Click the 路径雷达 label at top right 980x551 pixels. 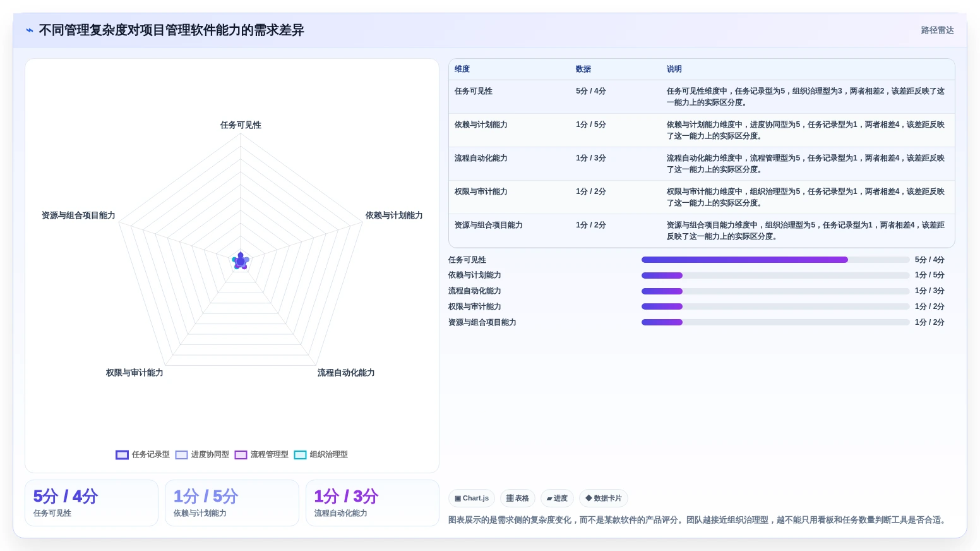pos(937,30)
